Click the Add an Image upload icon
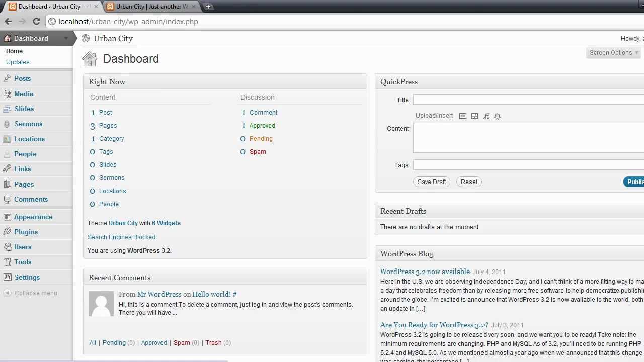Viewport: 644px width, 362px height. click(463, 116)
